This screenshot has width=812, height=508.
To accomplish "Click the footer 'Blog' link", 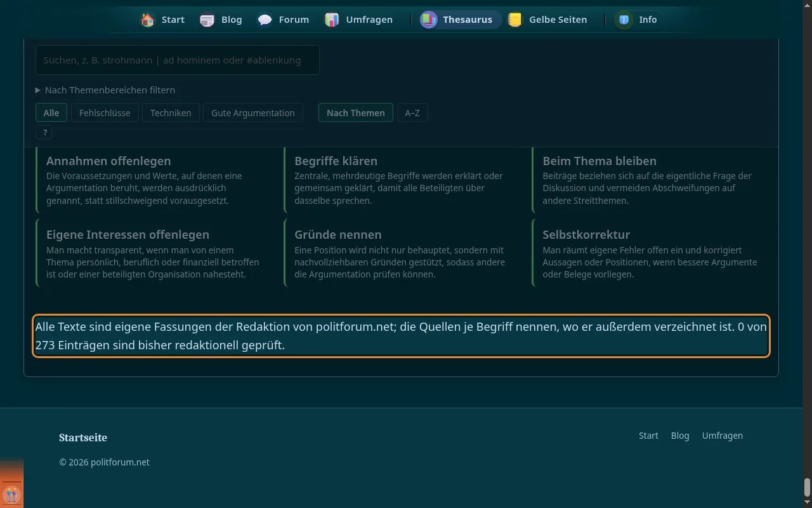I will (x=680, y=436).
